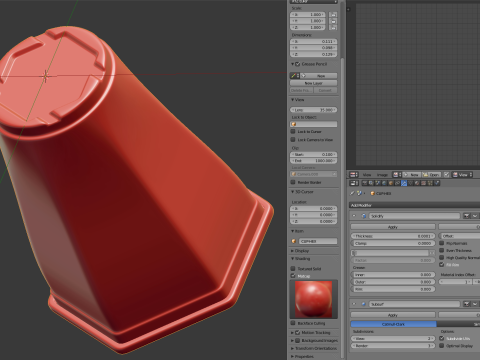480x360 pixels.
Task: Open the Object properties tab icon
Action: coord(391,183)
